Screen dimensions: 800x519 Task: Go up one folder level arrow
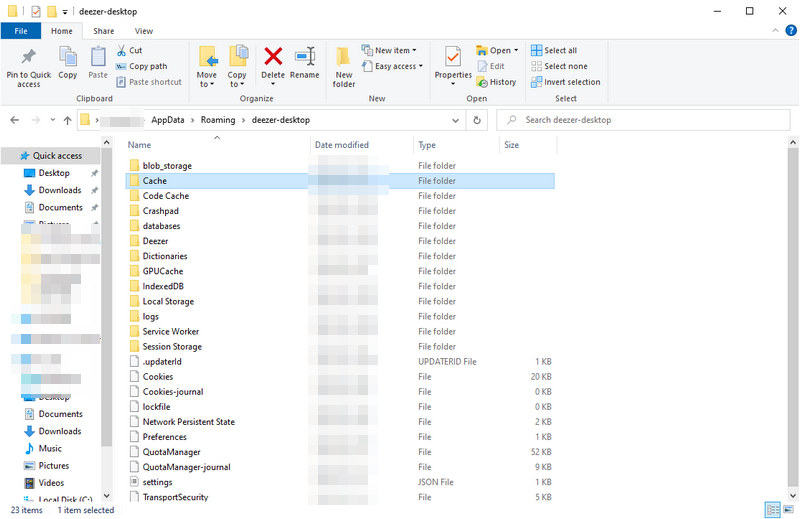67,120
